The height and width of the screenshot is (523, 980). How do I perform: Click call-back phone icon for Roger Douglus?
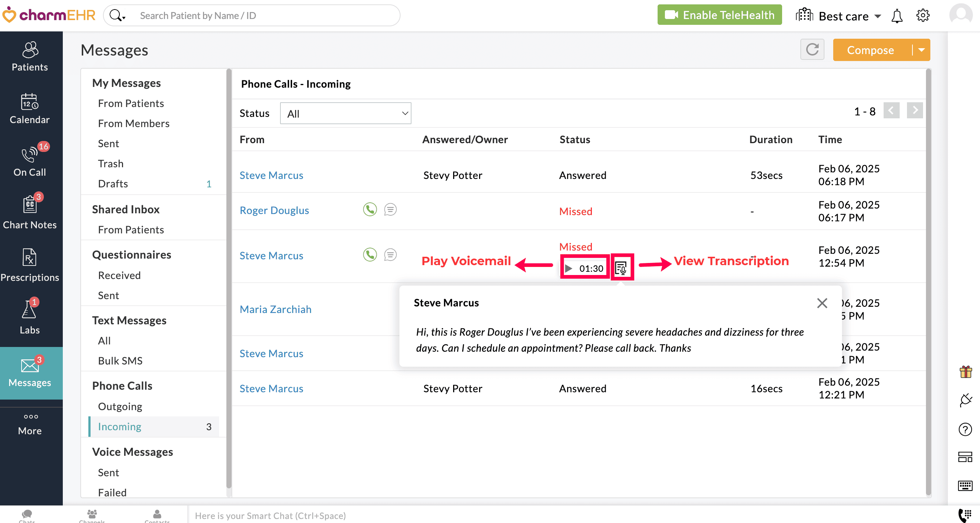[370, 210]
